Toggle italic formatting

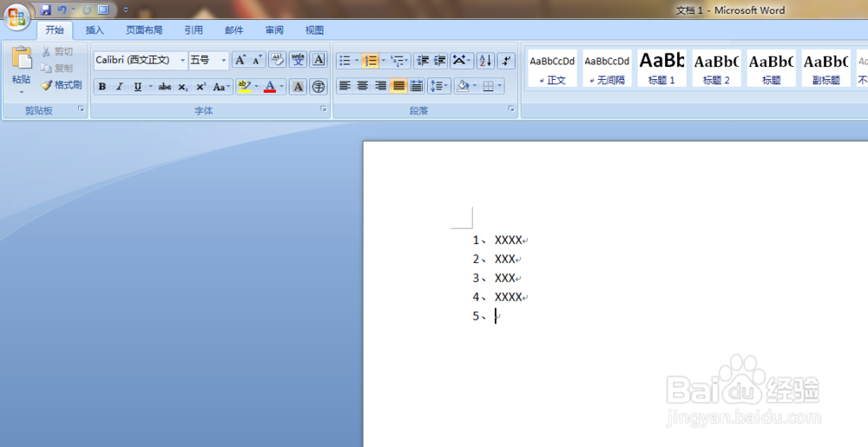[119, 87]
